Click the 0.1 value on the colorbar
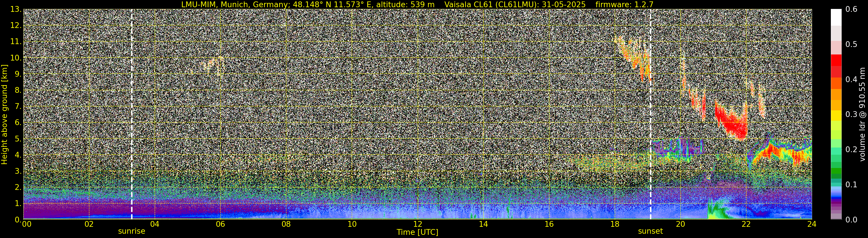 coord(851,184)
